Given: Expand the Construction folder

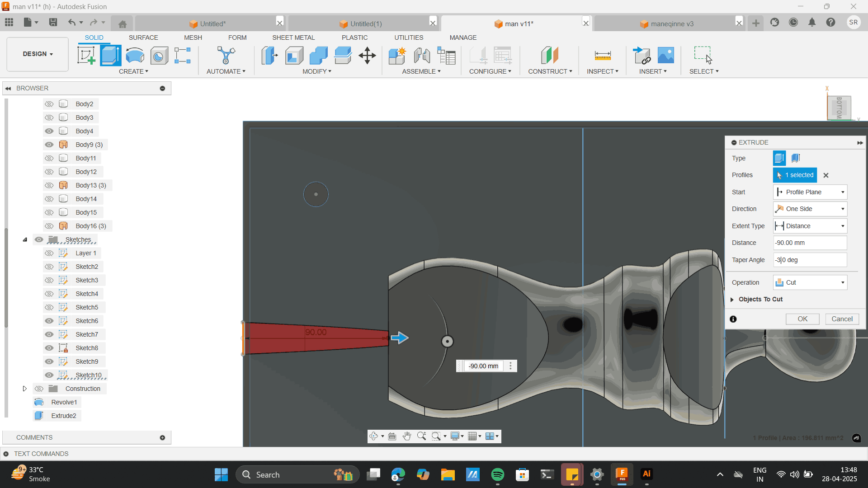Looking at the screenshot, I should (25, 389).
